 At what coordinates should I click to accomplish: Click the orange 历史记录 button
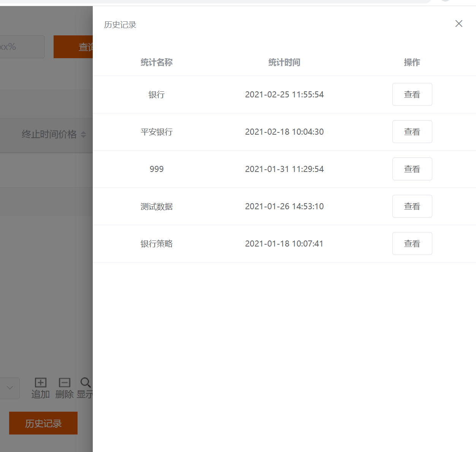point(43,423)
